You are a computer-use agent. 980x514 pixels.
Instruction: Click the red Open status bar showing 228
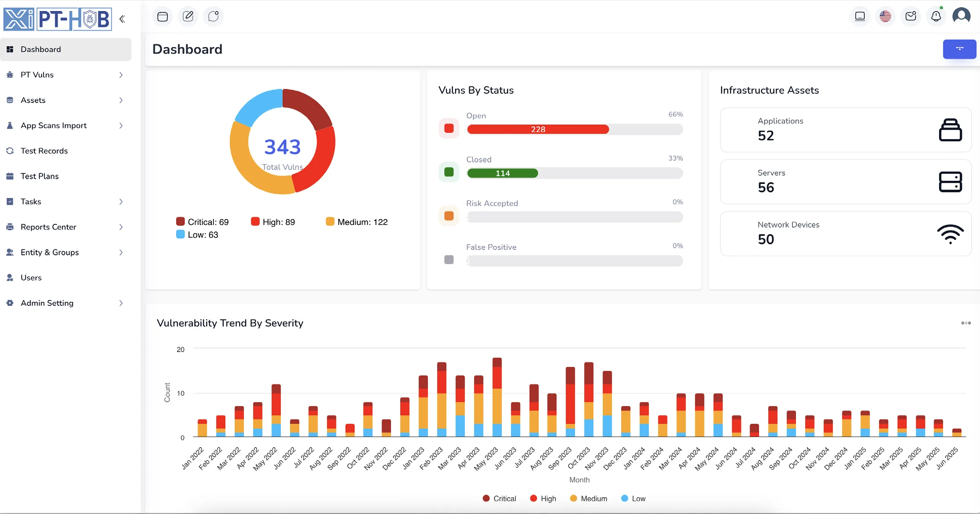538,129
